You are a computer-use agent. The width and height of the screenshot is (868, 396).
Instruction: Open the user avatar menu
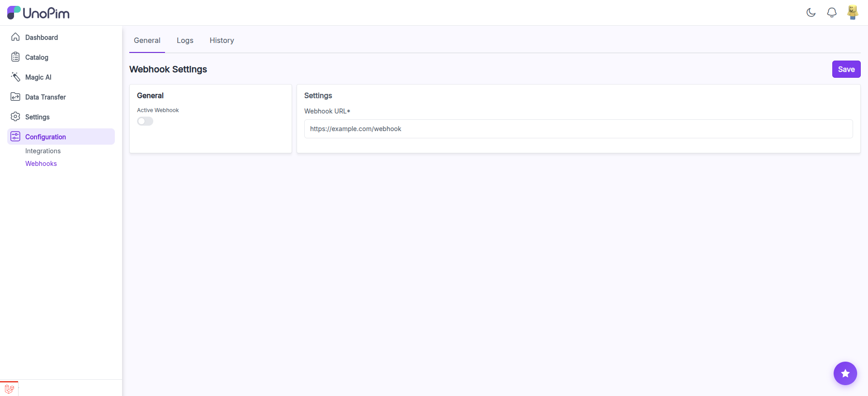(853, 12)
